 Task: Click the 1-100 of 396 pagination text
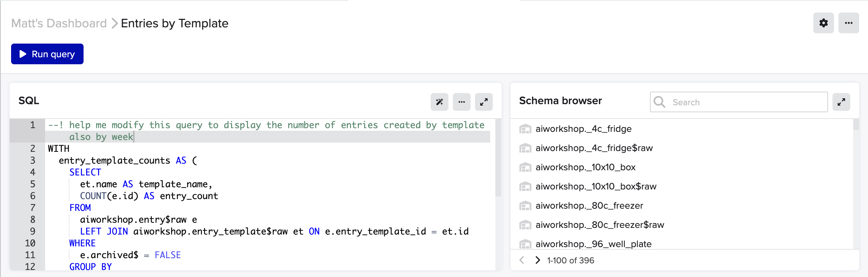[x=570, y=260]
